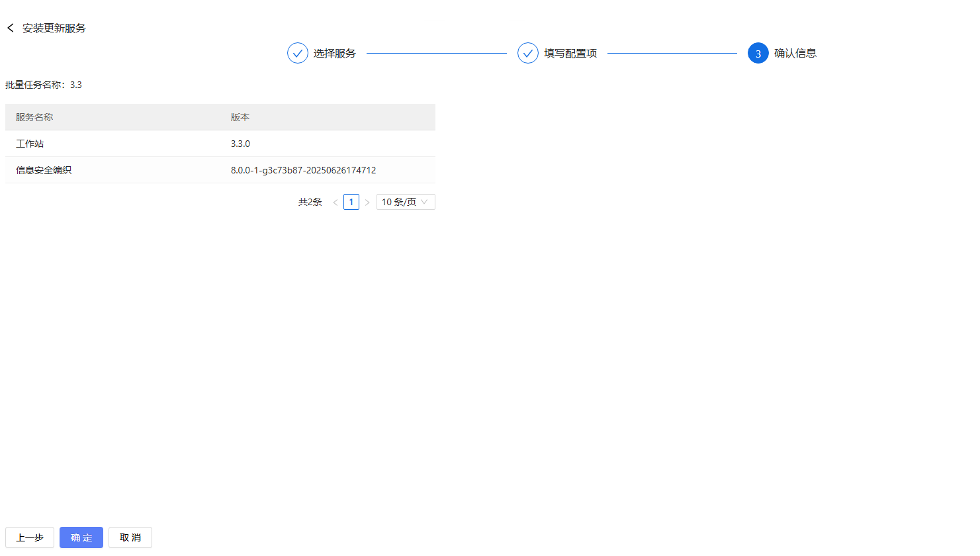Go to next page with right pagination arrow

pyautogui.click(x=367, y=202)
